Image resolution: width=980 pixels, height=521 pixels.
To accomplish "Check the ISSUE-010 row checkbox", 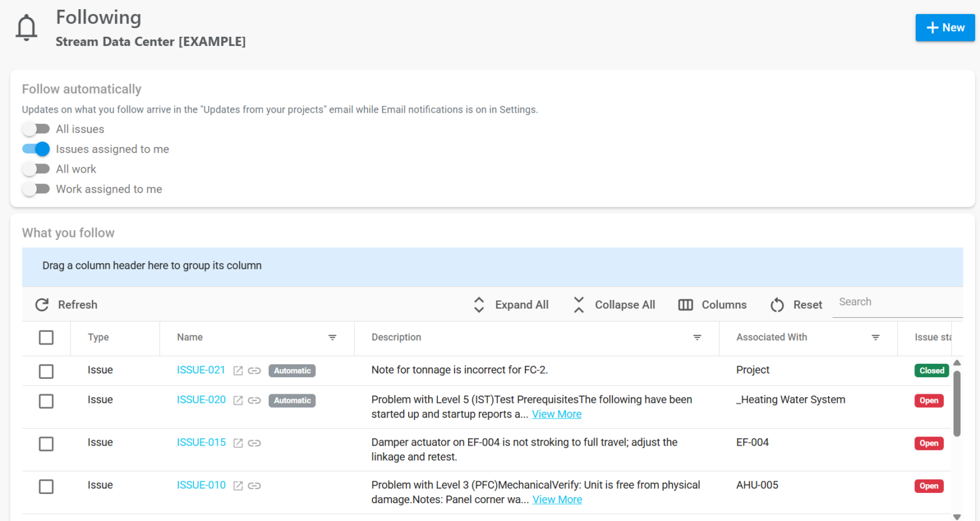I will coord(46,487).
